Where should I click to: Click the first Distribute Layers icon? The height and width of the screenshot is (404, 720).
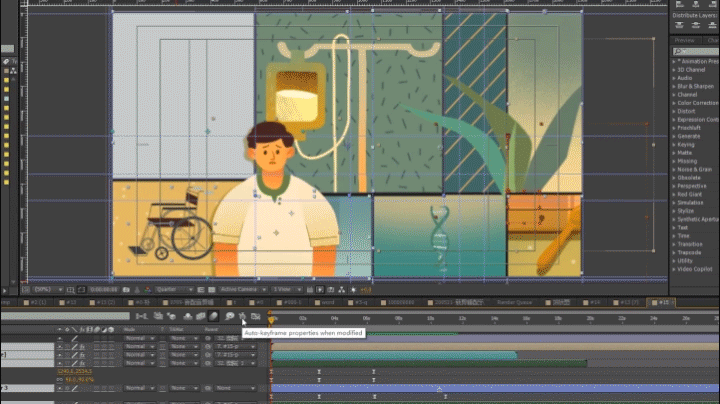pos(680,25)
